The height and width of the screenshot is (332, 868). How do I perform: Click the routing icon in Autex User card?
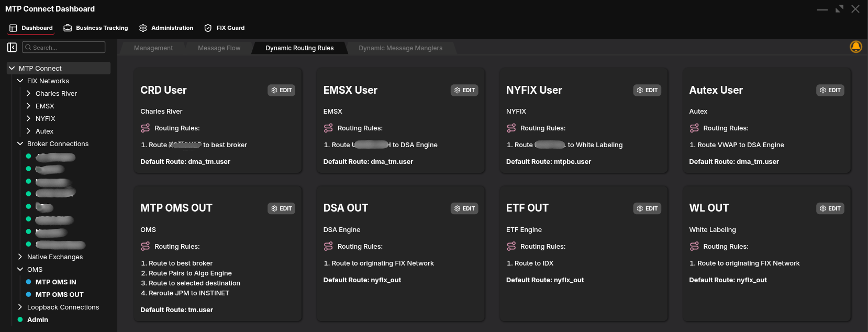point(694,128)
